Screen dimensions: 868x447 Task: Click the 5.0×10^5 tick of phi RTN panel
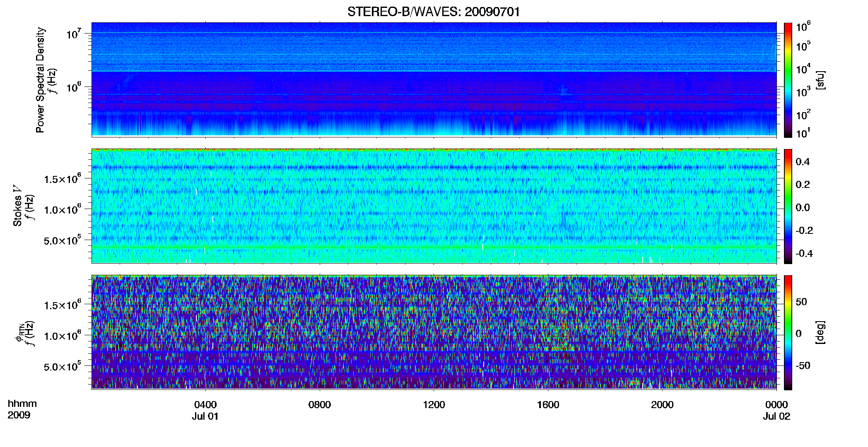(x=63, y=366)
